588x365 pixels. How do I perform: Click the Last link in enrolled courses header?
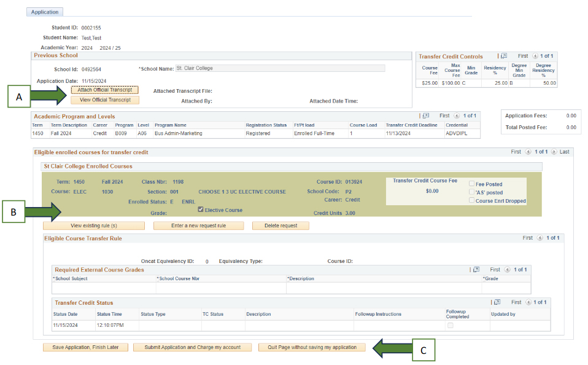click(564, 152)
